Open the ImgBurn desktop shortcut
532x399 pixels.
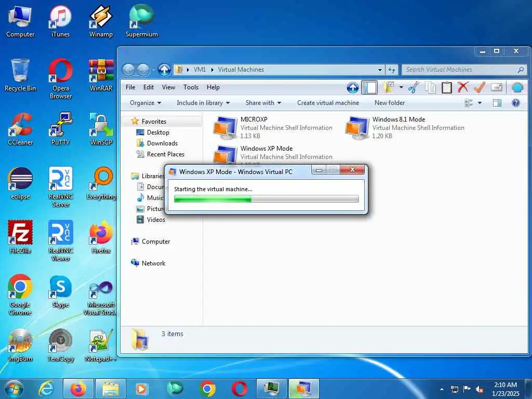coord(20,345)
